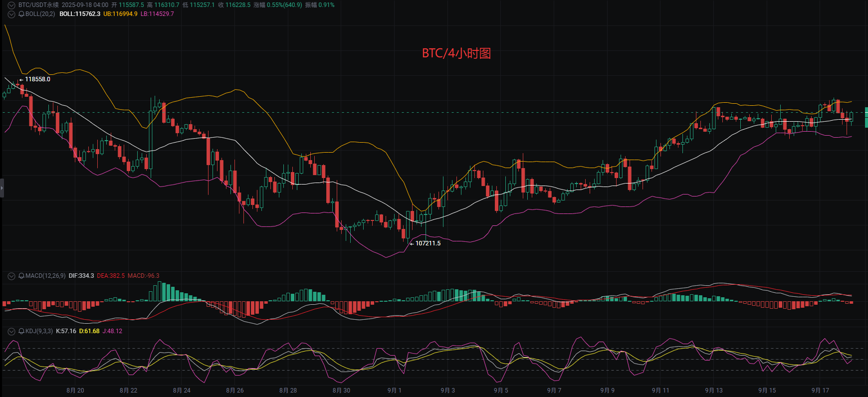Click the close price value 116228.5
The width and height of the screenshot is (868, 397).
click(x=238, y=5)
